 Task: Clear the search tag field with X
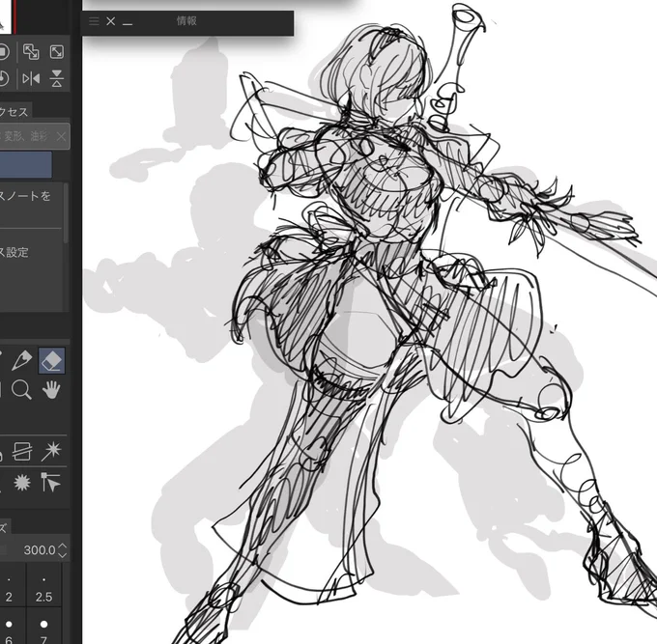pos(61,136)
